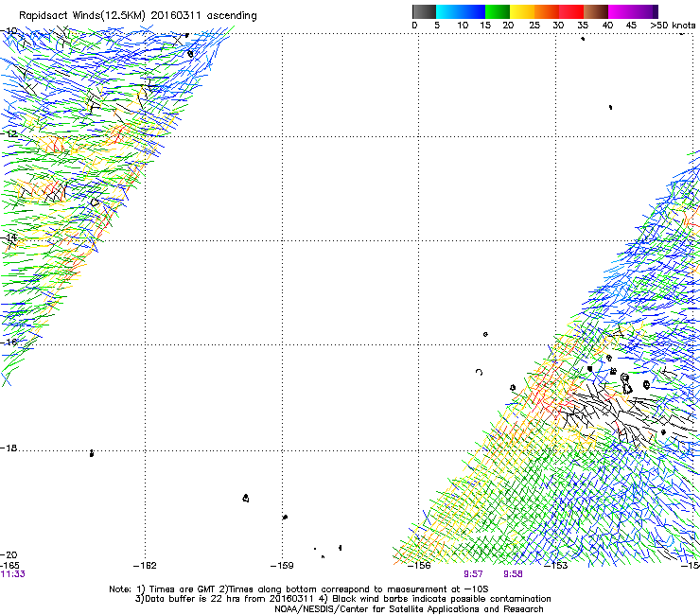The image size is (700, 615).
Task: Click the 'NOAA/NESDIS/Center for Satellite Applications and Research' credit
Action: (409, 609)
